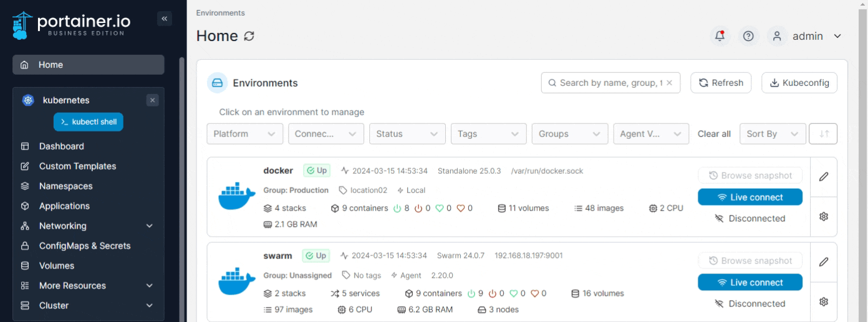This screenshot has height=322, width=868.
Task: Clear the search field with X icon
Action: pyautogui.click(x=670, y=83)
